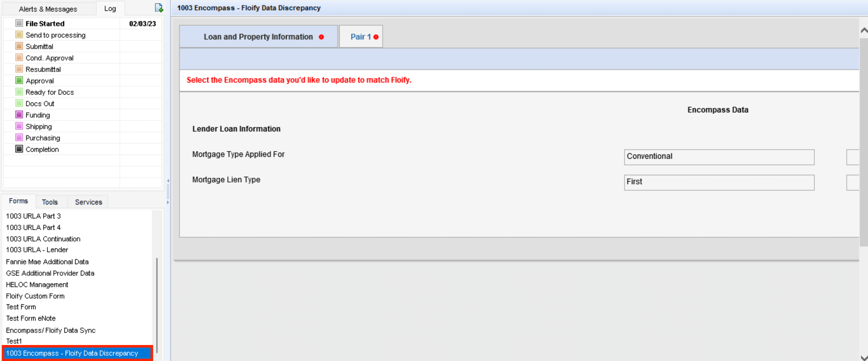Screen dimensions: 868x361
Task: Open the Services tab
Action: pos(88,202)
